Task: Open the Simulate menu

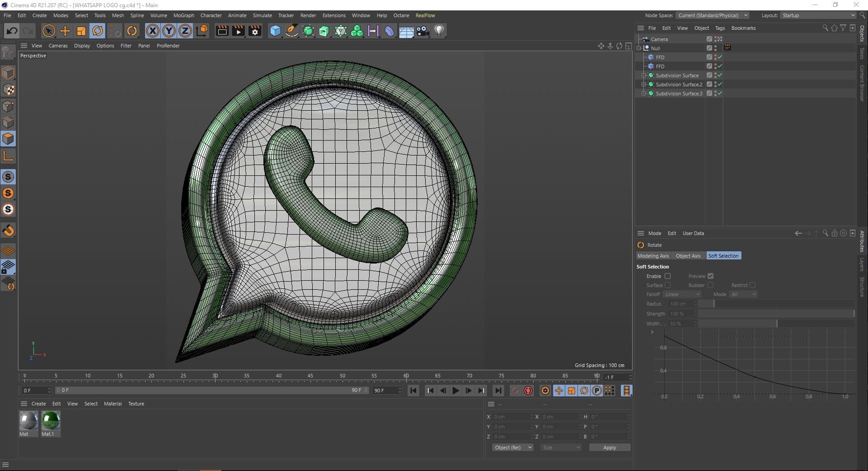Action: click(262, 15)
